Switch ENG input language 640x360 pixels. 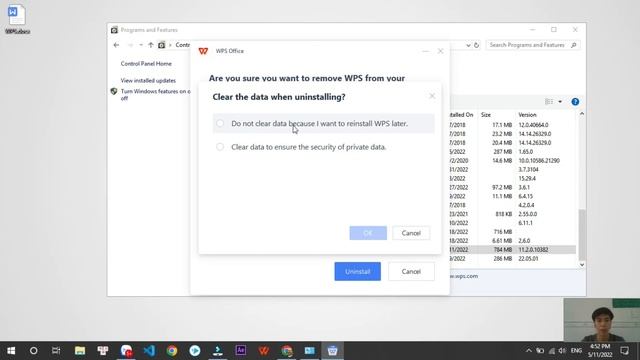click(576, 351)
